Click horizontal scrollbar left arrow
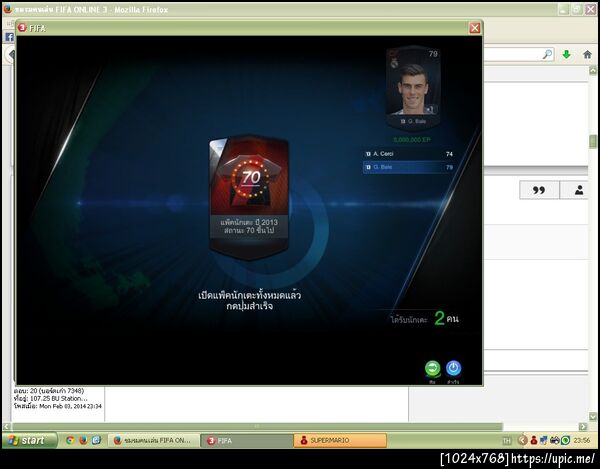This screenshot has width=600, height=469. tap(7, 426)
